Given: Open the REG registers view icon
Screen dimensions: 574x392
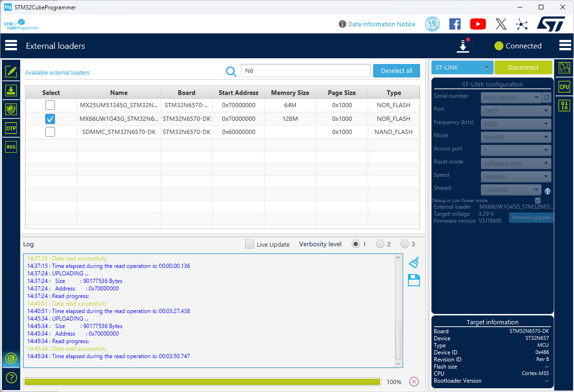Looking at the screenshot, I should (x=11, y=147).
